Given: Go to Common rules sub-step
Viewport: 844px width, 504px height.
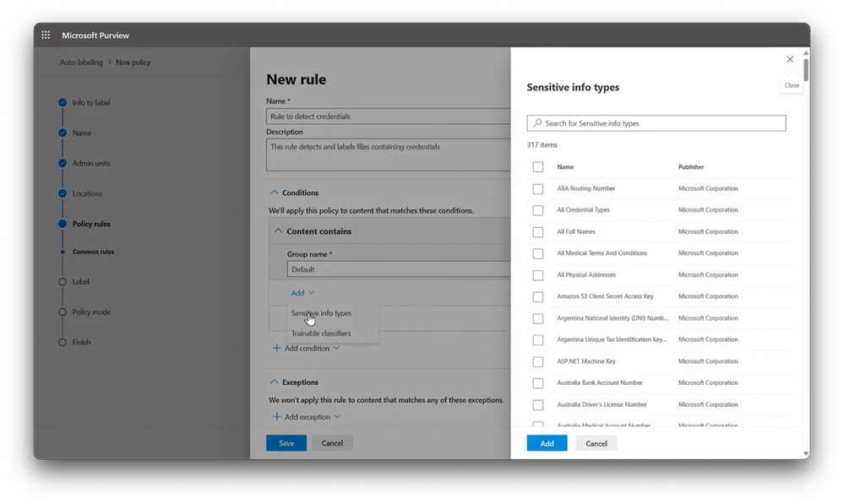Looking at the screenshot, I should [93, 252].
